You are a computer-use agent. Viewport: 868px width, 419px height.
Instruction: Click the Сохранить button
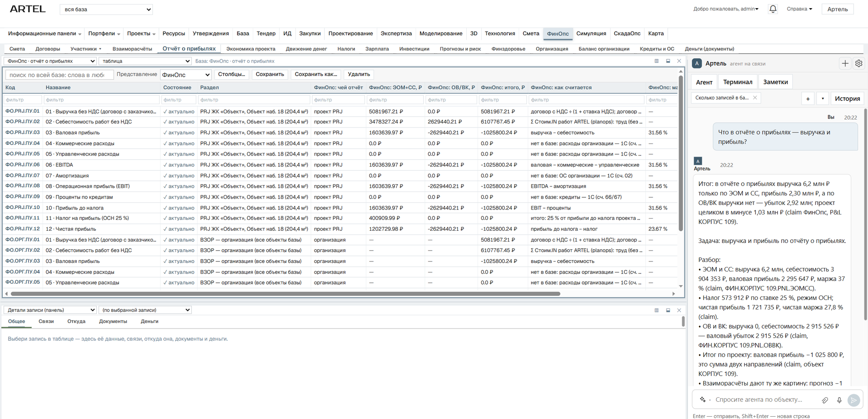click(x=270, y=74)
